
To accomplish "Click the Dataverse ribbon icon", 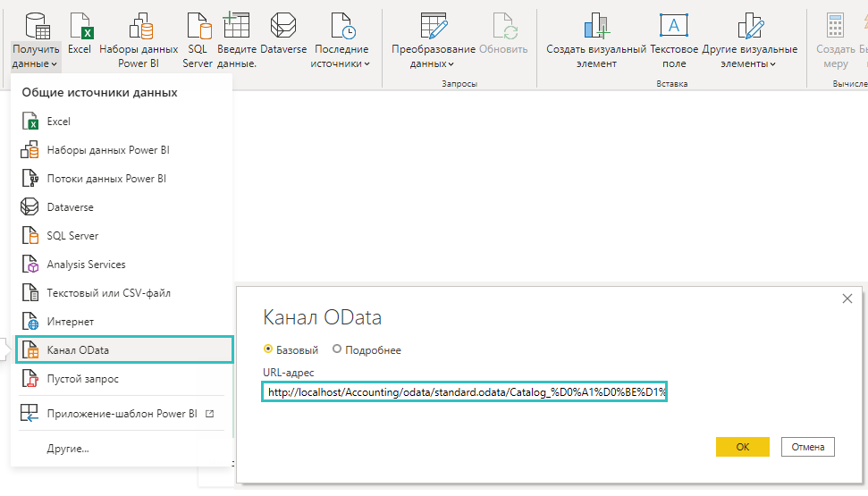I will tap(282, 26).
